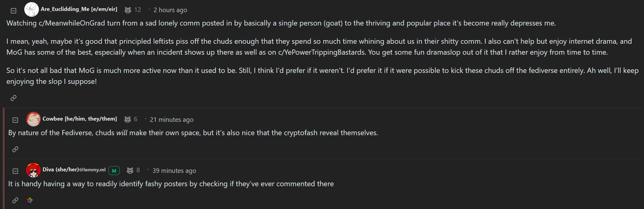Click the chain-link icon under Diva's comment
Viewport: 644px width, 209px height.
(x=15, y=200)
